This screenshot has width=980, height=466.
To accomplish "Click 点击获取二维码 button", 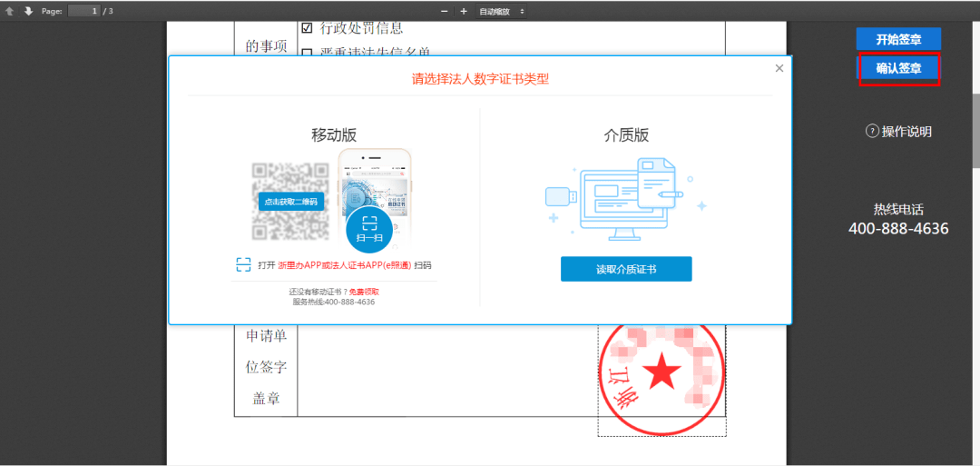I will click(290, 202).
